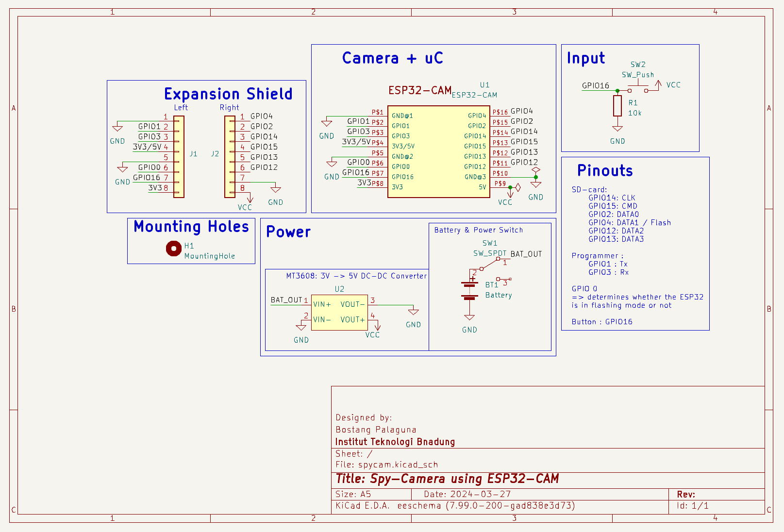Click the 'SW_SPDT' value text
The height and width of the screenshot is (532, 784).
[490, 253]
